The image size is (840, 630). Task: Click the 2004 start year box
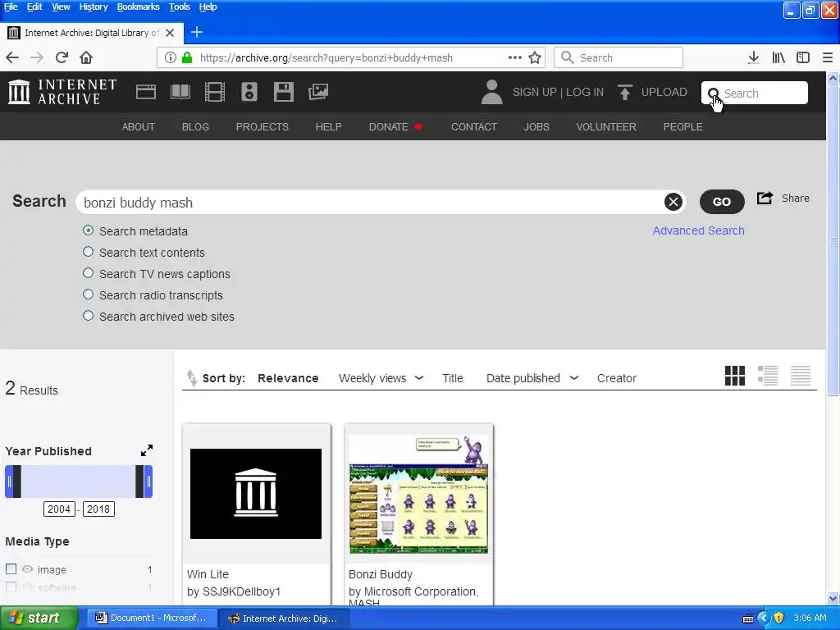pos(59,509)
